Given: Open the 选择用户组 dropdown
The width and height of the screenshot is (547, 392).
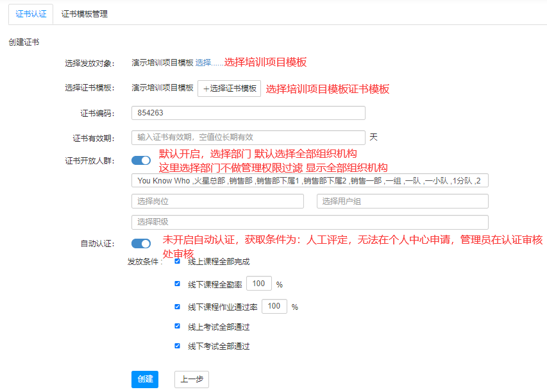Looking at the screenshot, I should coord(402,201).
